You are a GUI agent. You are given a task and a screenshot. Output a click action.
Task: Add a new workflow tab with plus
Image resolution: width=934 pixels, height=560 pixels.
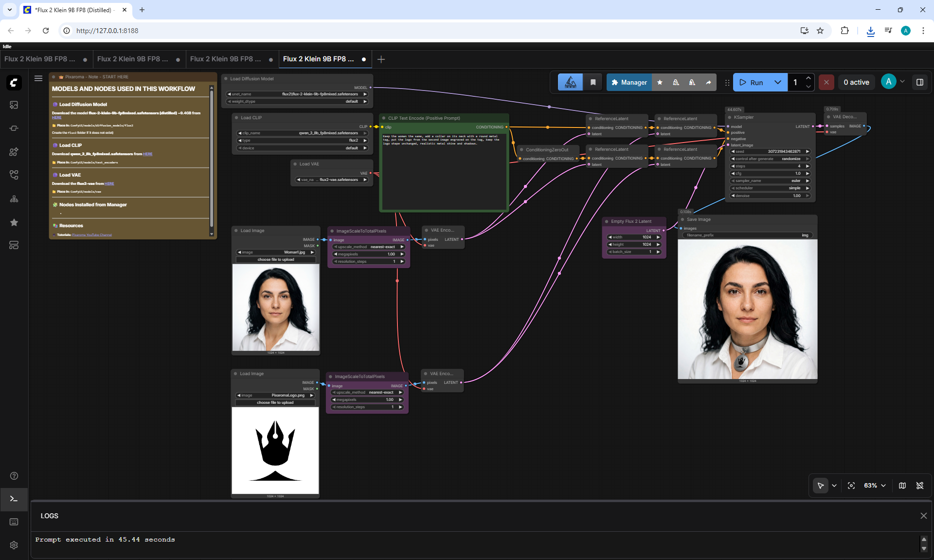click(x=381, y=59)
